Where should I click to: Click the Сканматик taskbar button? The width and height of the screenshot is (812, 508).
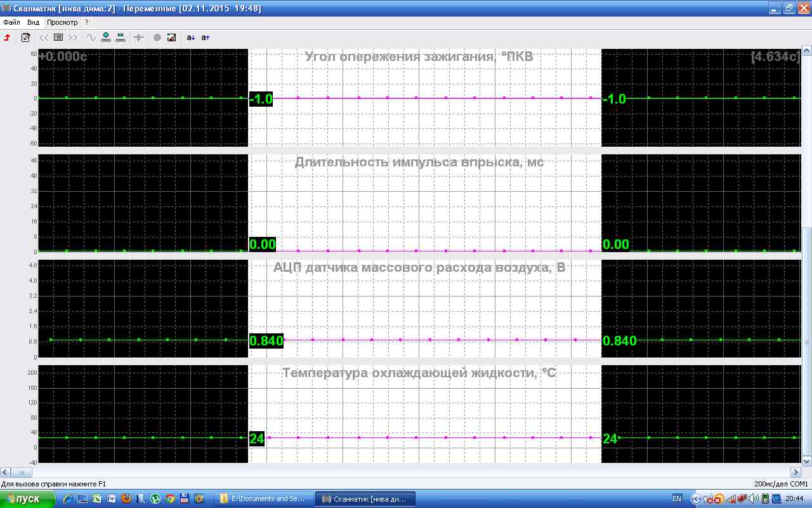[365, 498]
